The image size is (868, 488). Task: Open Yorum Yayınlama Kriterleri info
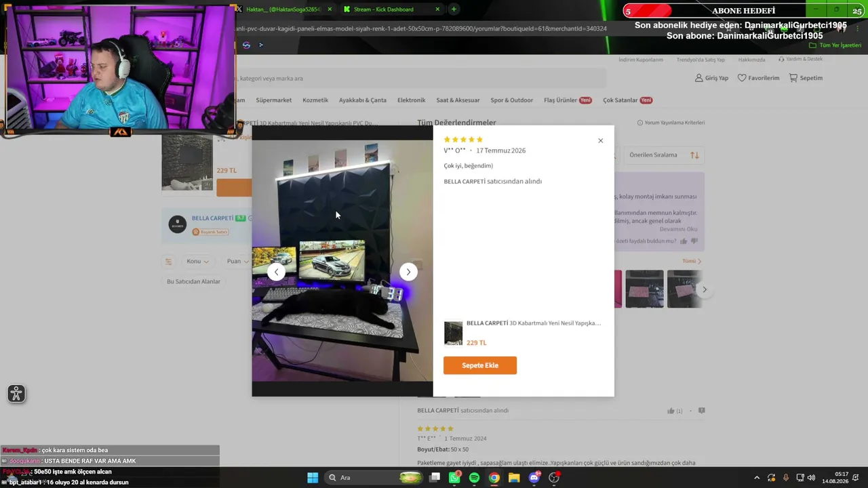(671, 123)
